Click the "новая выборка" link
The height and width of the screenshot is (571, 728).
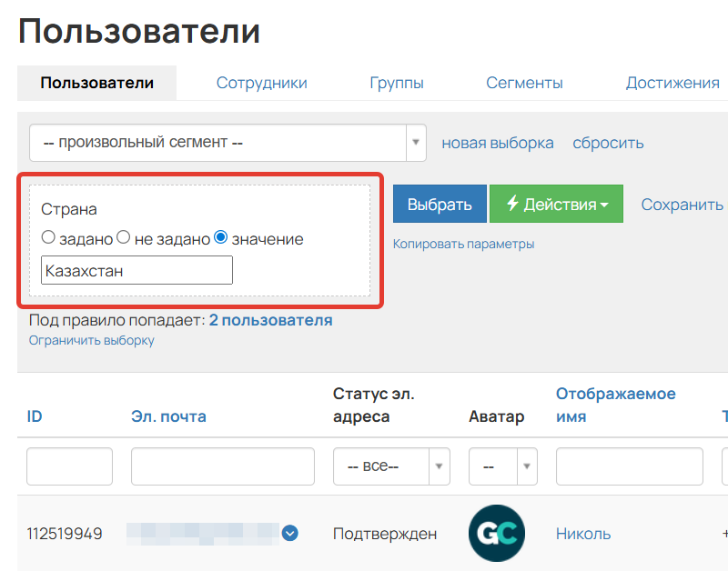coord(497,143)
